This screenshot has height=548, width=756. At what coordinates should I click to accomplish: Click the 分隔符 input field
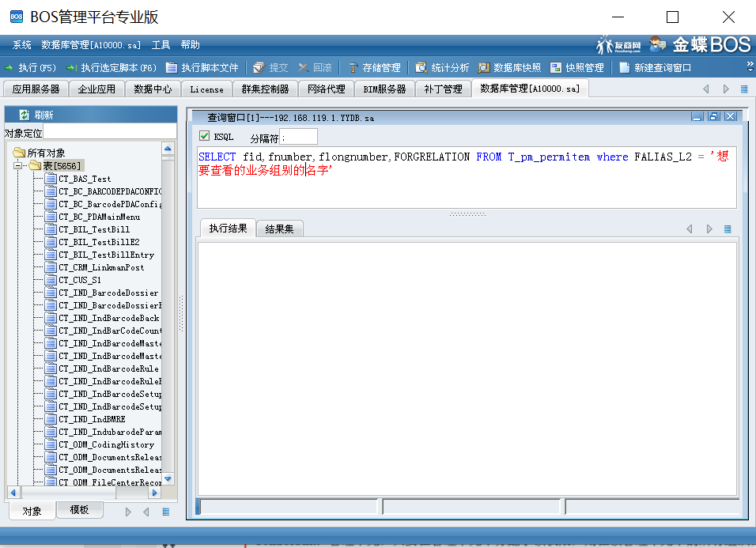298,137
